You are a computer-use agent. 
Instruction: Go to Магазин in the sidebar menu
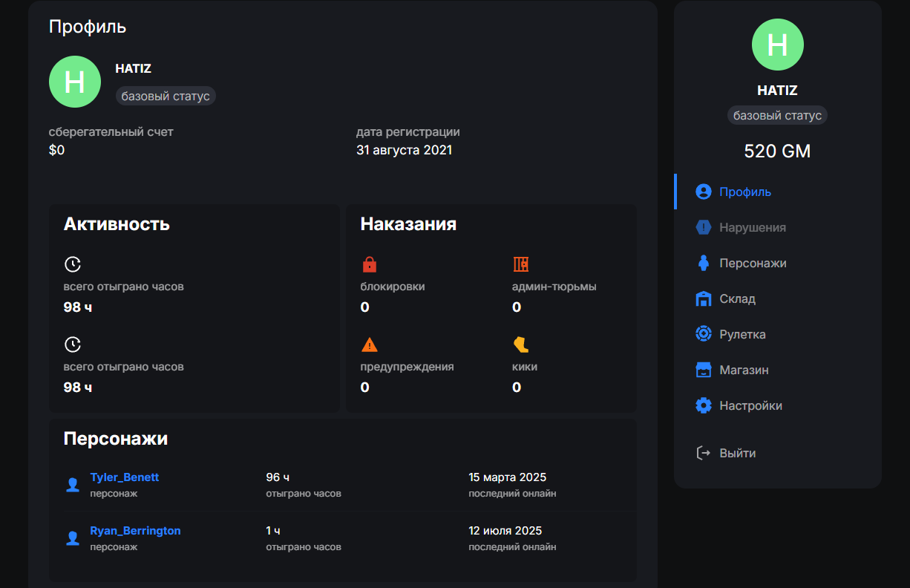coord(744,370)
